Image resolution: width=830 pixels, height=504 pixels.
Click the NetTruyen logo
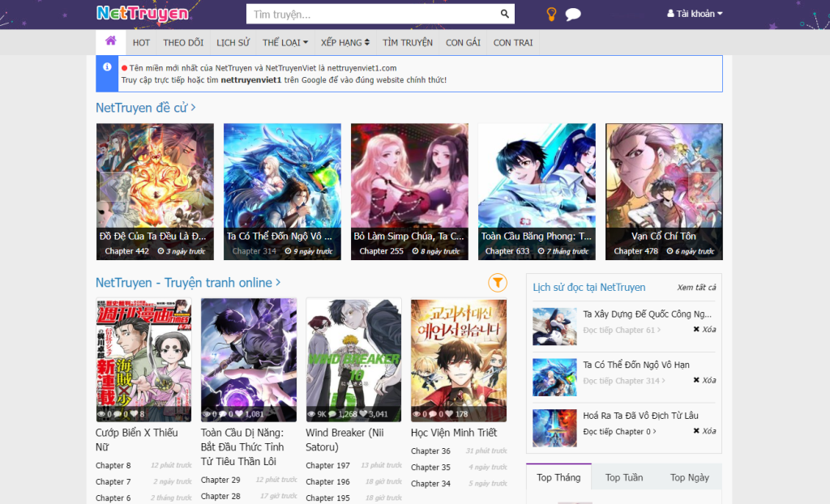point(142,13)
